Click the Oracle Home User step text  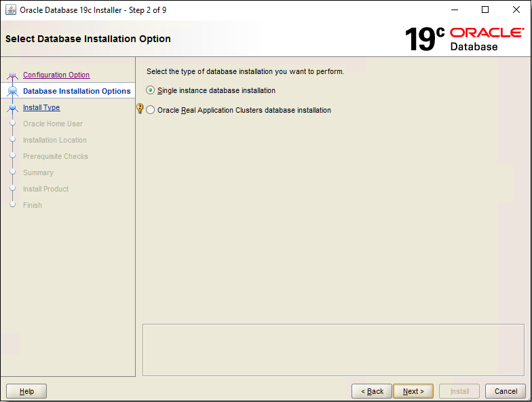[53, 124]
